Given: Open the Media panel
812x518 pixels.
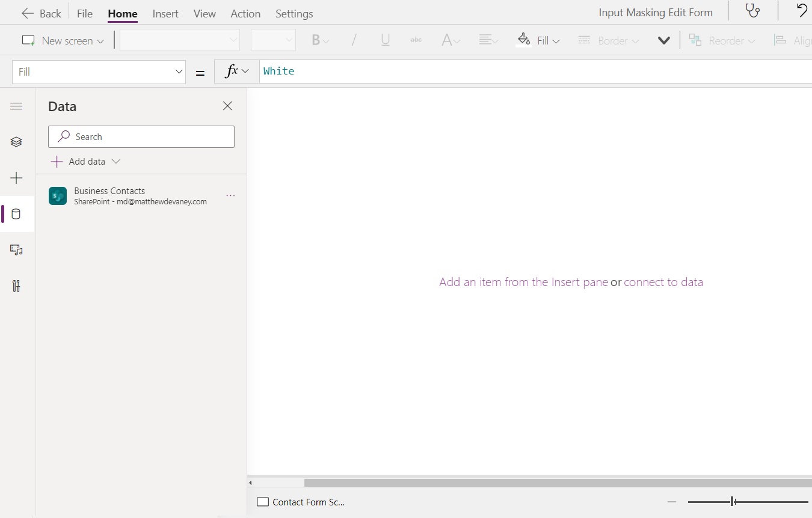Looking at the screenshot, I should point(16,250).
